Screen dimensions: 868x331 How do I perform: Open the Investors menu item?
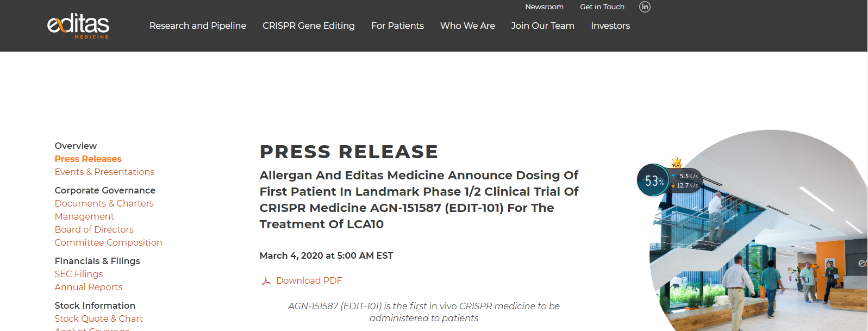click(x=610, y=26)
